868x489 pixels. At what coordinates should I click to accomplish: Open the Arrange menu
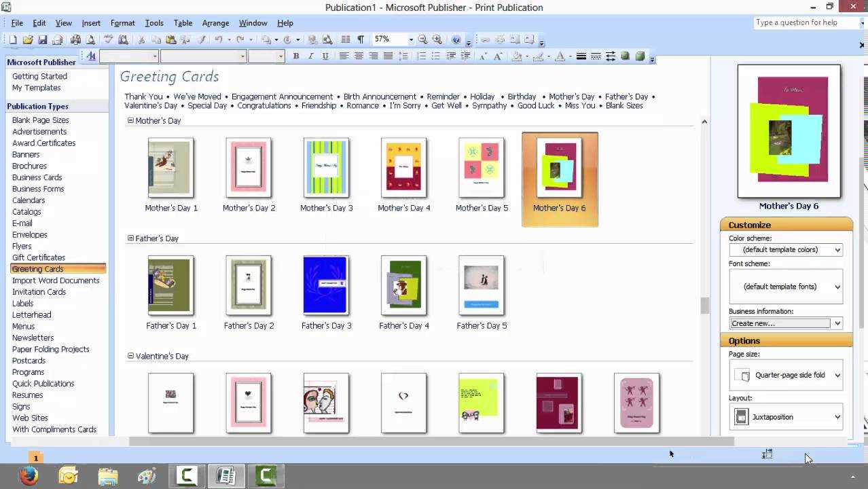(215, 23)
